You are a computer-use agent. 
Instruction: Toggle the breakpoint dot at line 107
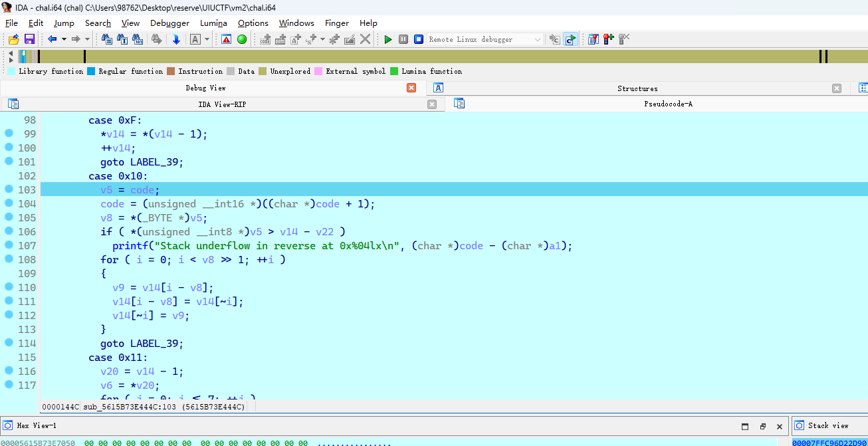pyautogui.click(x=9, y=245)
